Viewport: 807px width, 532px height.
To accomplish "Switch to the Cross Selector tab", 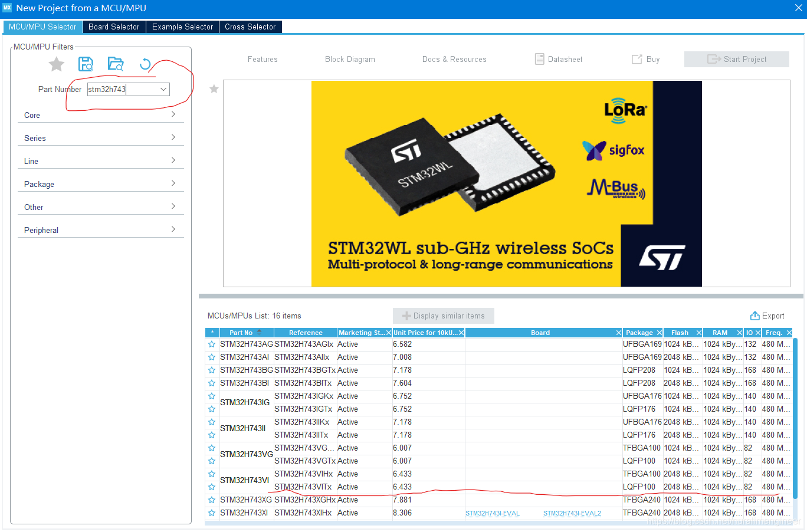I will (250, 27).
